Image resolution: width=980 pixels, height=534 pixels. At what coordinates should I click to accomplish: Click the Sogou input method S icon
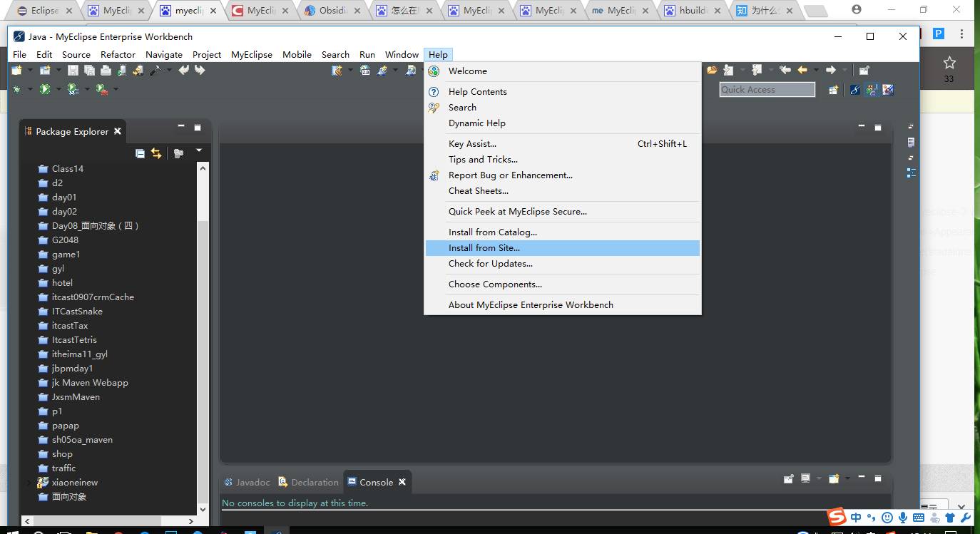pyautogui.click(x=837, y=517)
